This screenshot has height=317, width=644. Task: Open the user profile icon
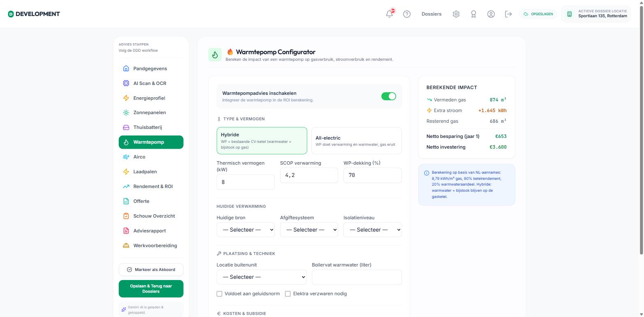pyautogui.click(x=491, y=14)
